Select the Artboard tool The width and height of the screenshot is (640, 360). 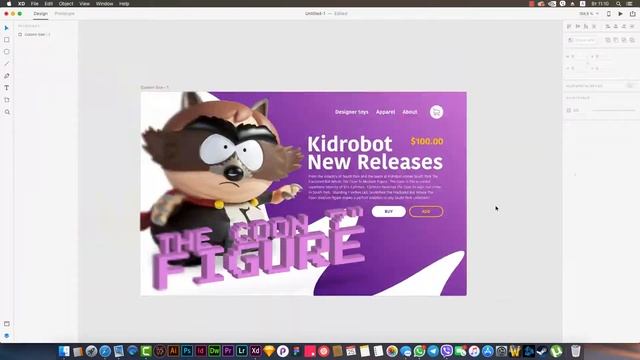click(x=7, y=100)
